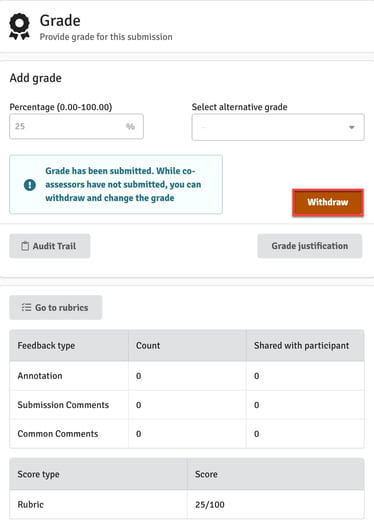Screen dimensions: 374x528
Task: Click the alternative grade dropdown arrow
Action: click(351, 127)
